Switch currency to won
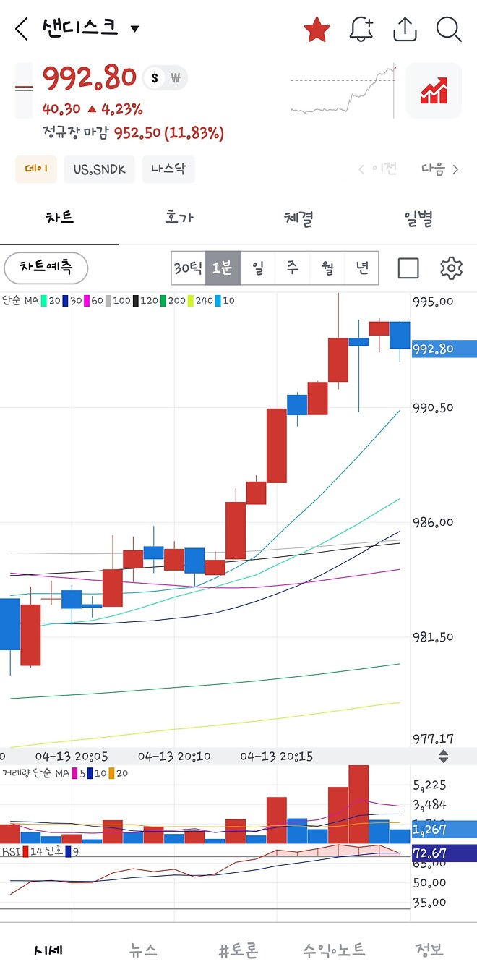Viewport: 477px width, 980px height. tap(176, 78)
